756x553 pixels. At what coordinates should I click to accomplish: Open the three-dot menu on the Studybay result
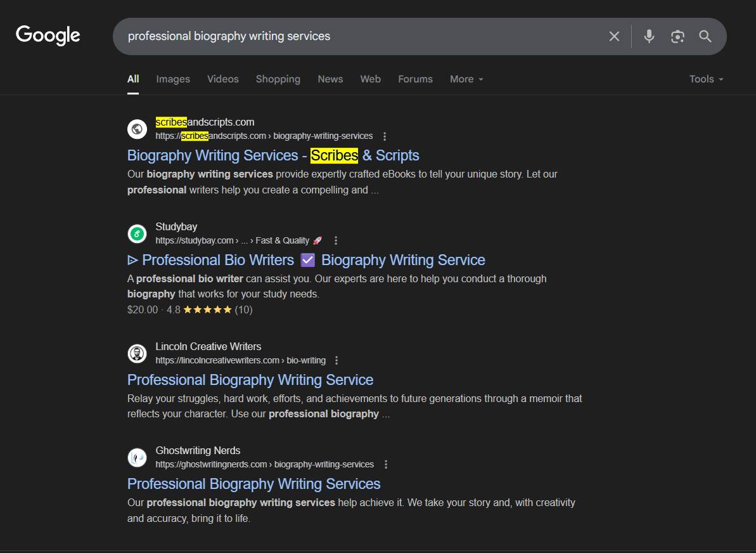[336, 240]
